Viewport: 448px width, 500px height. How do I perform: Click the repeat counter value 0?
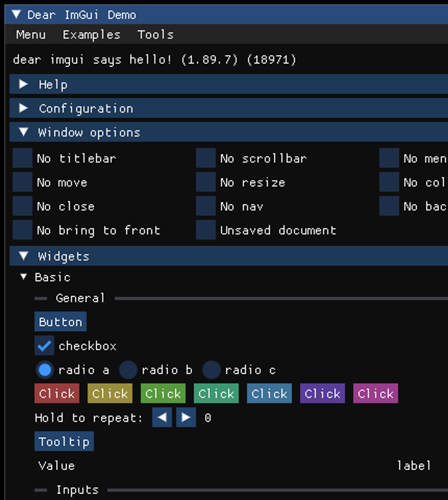208,418
